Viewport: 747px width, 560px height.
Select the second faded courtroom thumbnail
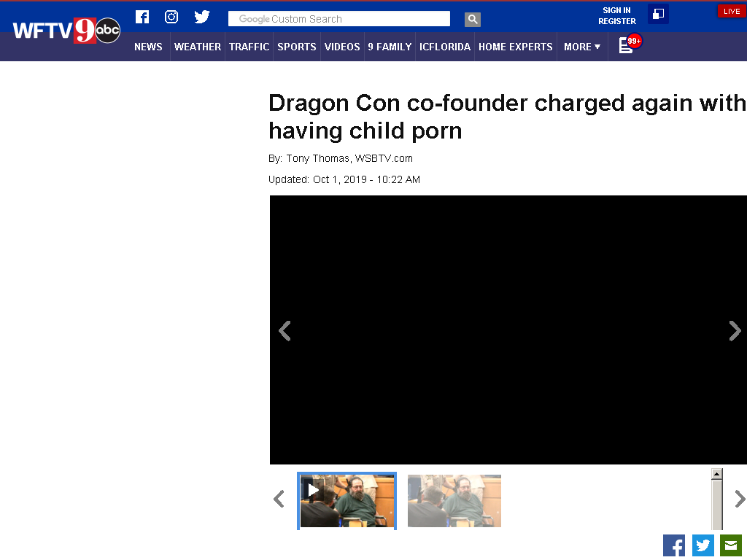(454, 500)
